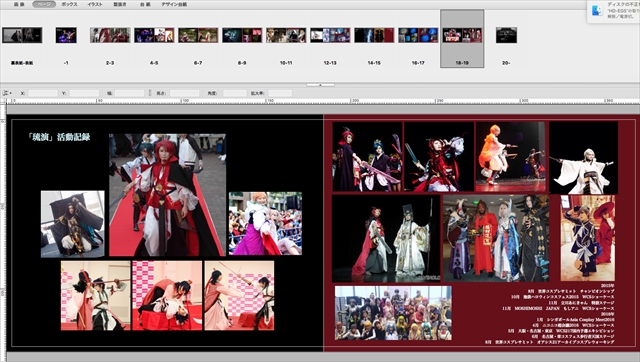The height and width of the screenshot is (362, 640).
Task: Open the ボックス tab
Action: coord(69,4)
